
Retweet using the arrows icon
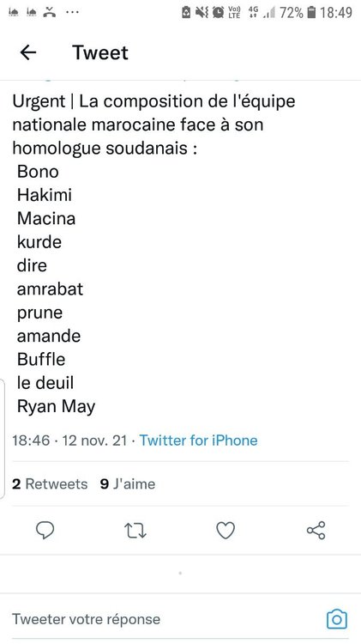click(135, 531)
